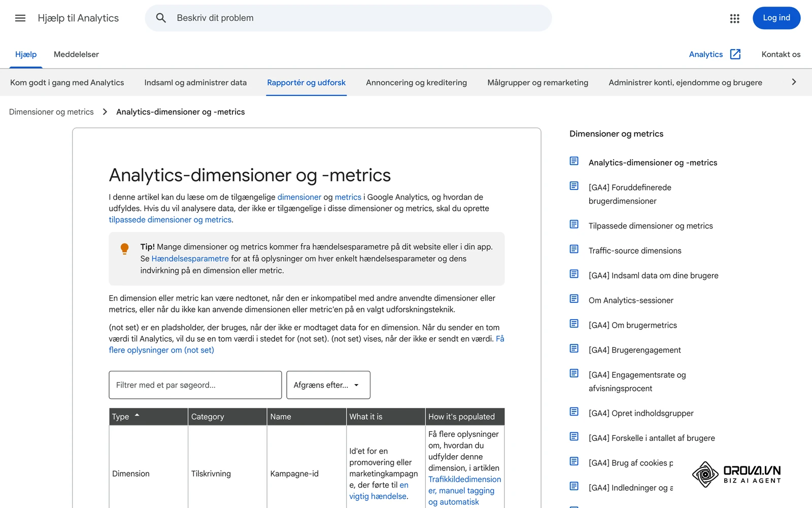The height and width of the screenshot is (508, 812).
Task: Click the document icon beside Foruddefinerede brugerdimensioner
Action: coord(574,186)
